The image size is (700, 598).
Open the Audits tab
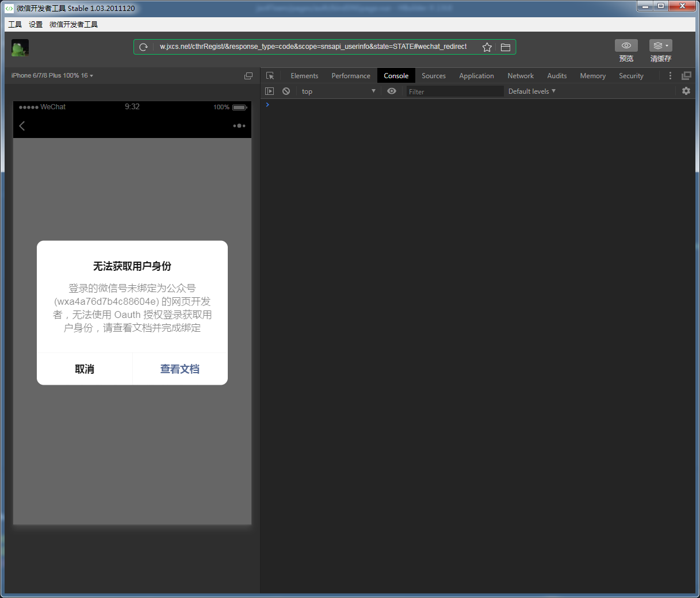coord(557,76)
